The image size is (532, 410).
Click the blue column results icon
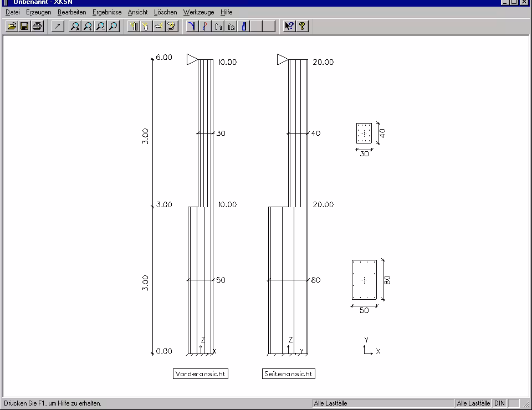[244, 26]
